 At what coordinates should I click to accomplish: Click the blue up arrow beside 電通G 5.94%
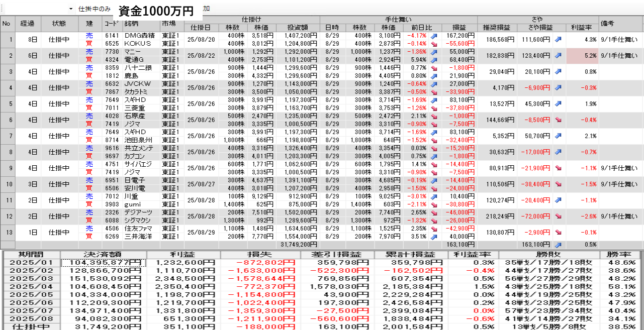coord(434,60)
